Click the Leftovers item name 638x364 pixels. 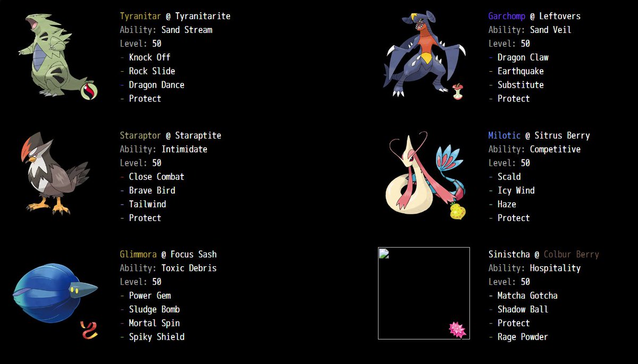tap(560, 16)
